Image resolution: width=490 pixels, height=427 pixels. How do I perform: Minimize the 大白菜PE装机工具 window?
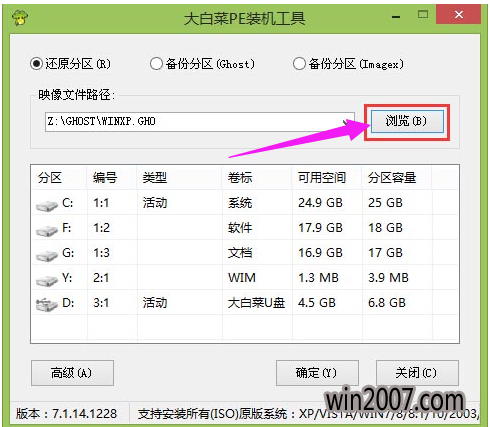396,17
